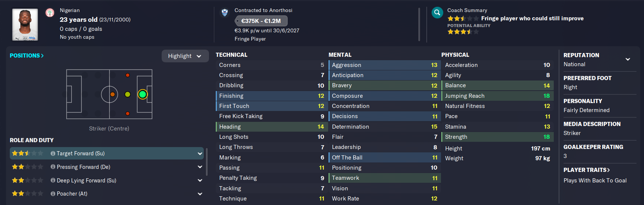Click the role list scrollbar
Viewport: 644px width, 205px height.
click(x=207, y=162)
